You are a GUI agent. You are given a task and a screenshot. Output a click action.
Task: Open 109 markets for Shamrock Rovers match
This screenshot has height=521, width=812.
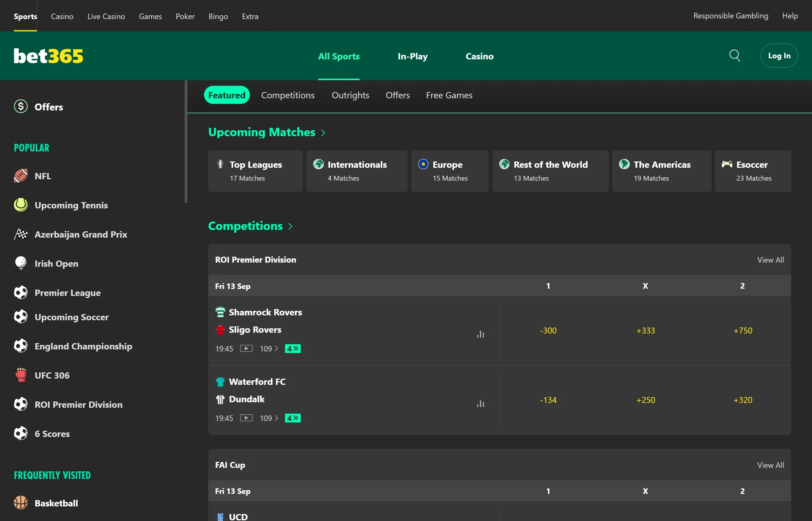click(x=269, y=349)
